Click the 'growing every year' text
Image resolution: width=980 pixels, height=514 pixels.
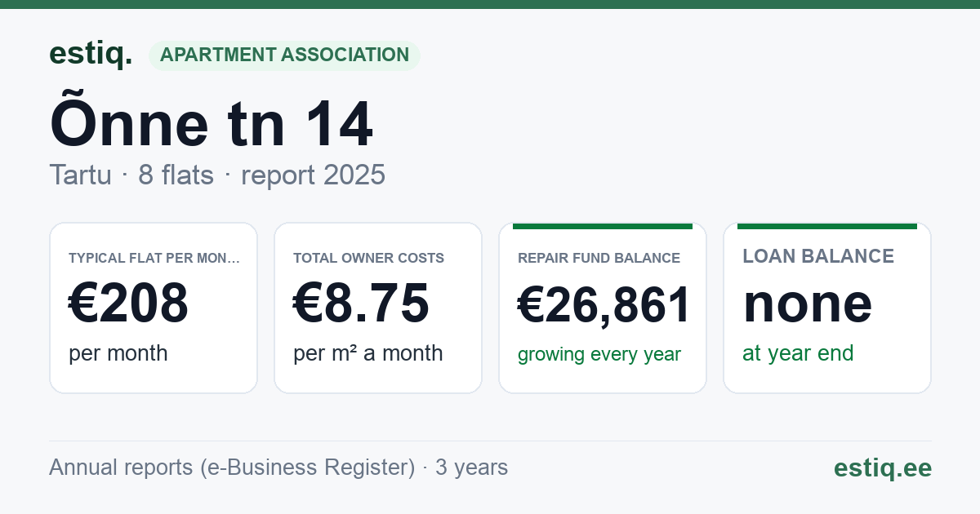point(599,355)
